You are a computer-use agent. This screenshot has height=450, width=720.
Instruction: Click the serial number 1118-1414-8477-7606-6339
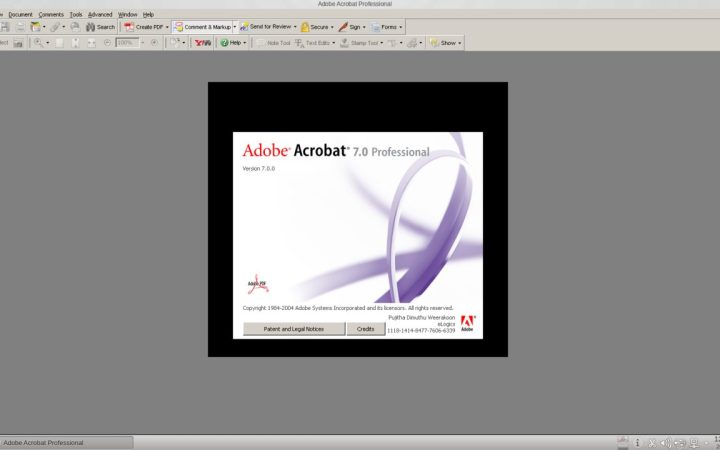[x=421, y=331]
